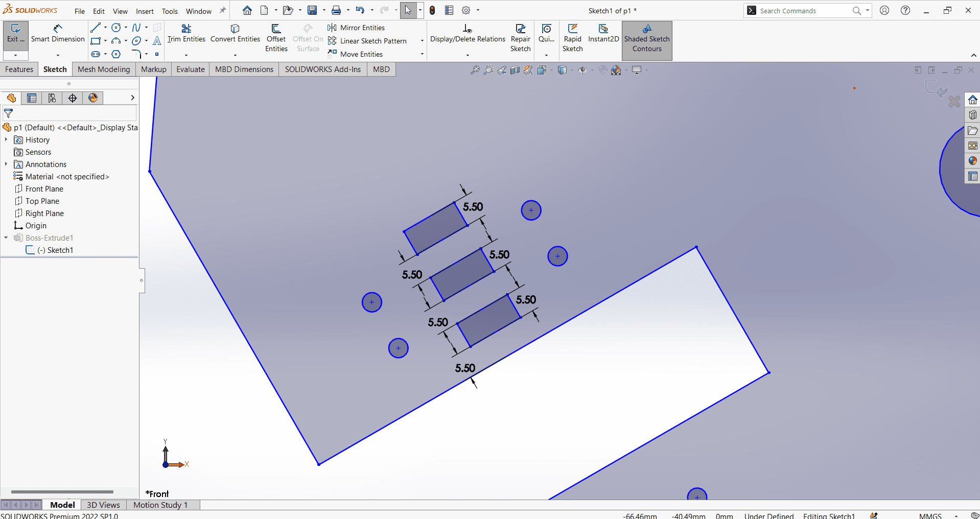Select Material not specified item
This screenshot has width=980, height=519.
click(x=61, y=177)
